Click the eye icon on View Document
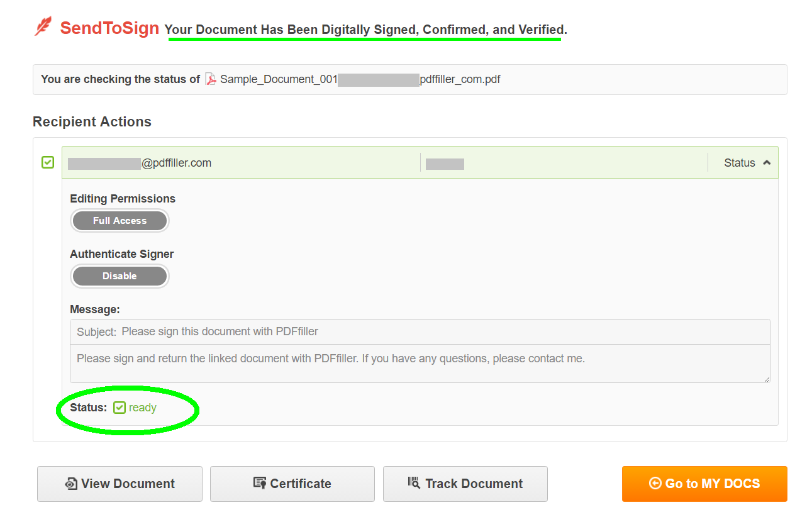 tap(71, 484)
